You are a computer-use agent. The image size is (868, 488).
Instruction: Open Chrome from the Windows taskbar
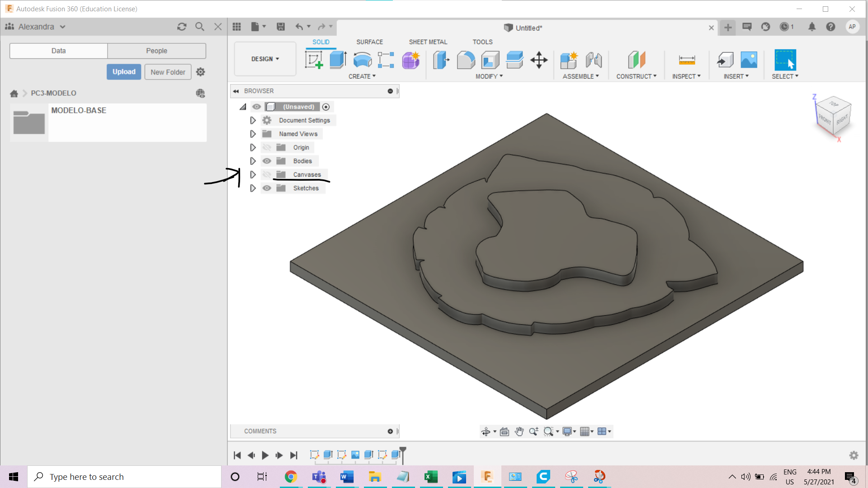[x=291, y=477]
